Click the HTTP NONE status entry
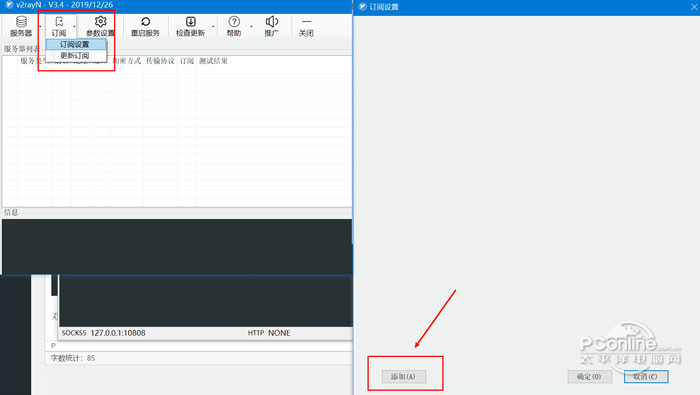The width and height of the screenshot is (700, 395). [x=269, y=333]
